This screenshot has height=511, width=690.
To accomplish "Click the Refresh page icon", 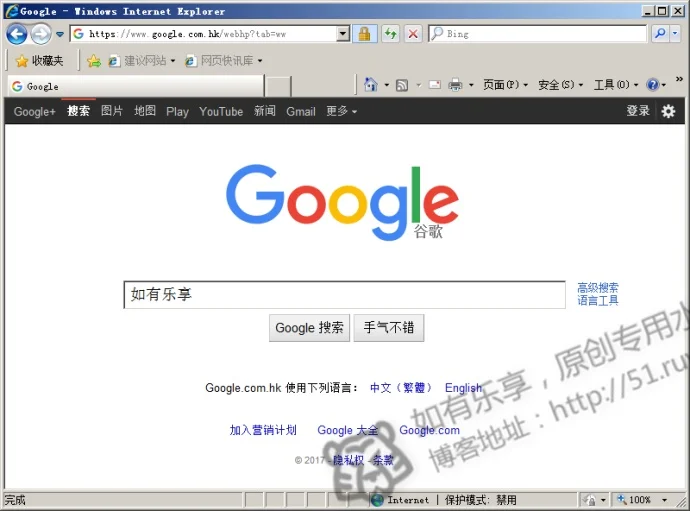I will (390, 34).
